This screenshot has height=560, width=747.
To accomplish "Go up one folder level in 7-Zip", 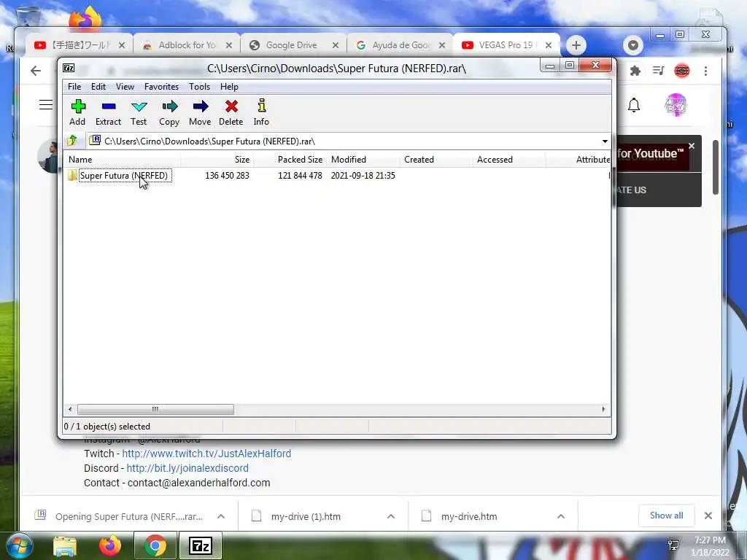I will [72, 141].
